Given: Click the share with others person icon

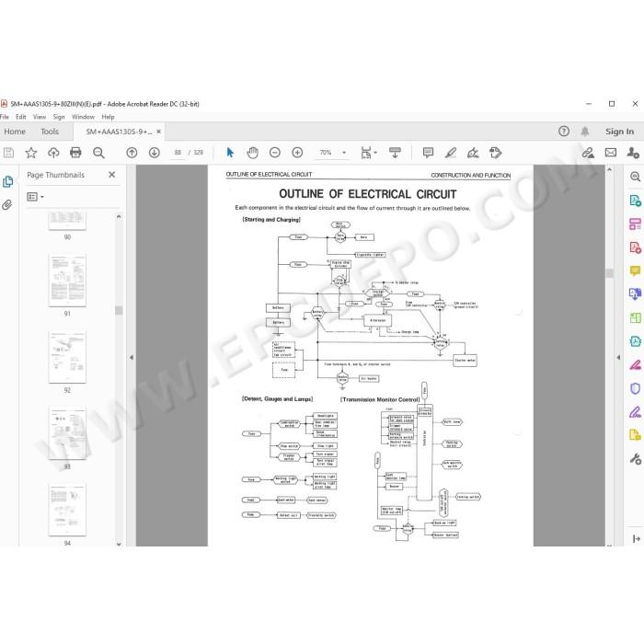Looking at the screenshot, I should [x=633, y=153].
